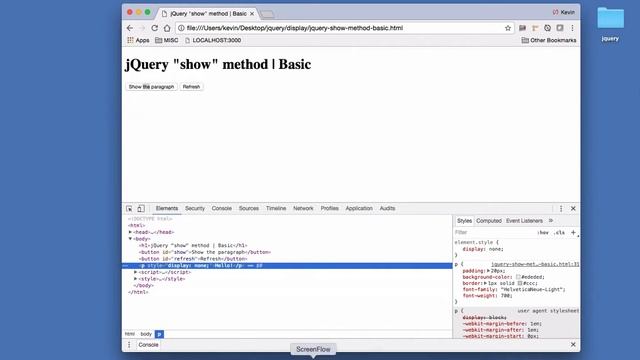The height and width of the screenshot is (360, 640).
Task: Toggle the .cls classes button
Action: pyautogui.click(x=559, y=232)
